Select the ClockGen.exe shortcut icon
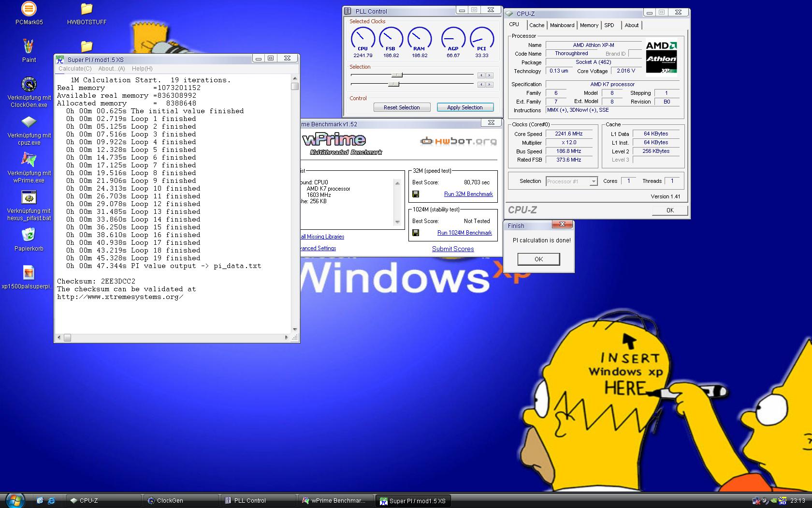Screen dimensions: 812x508 coord(29,84)
